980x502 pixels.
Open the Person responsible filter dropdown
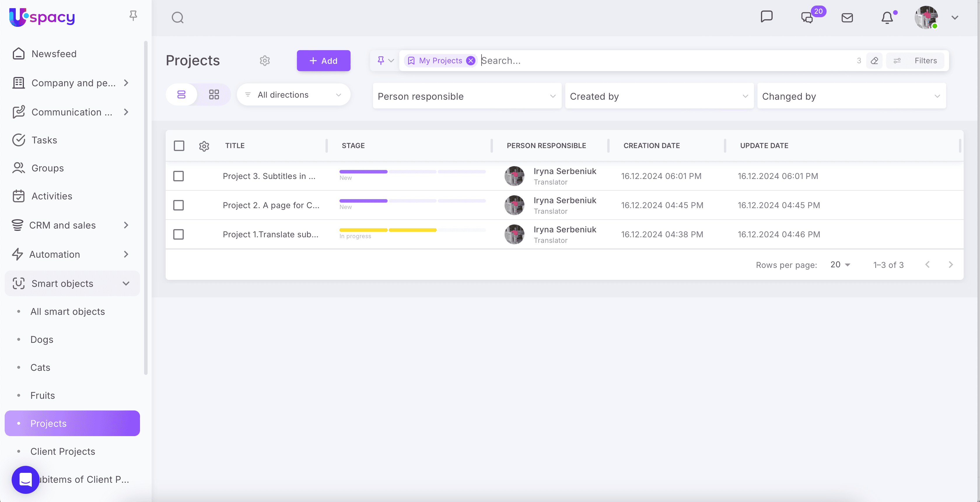(467, 96)
